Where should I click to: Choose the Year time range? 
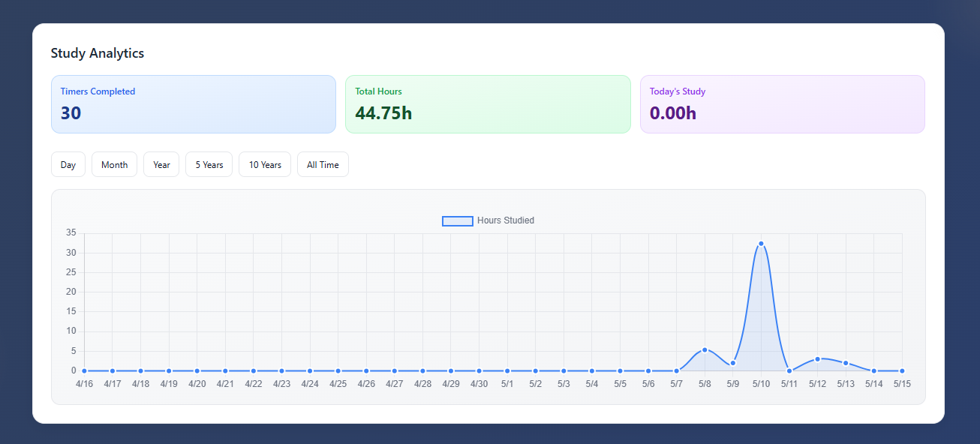click(161, 164)
